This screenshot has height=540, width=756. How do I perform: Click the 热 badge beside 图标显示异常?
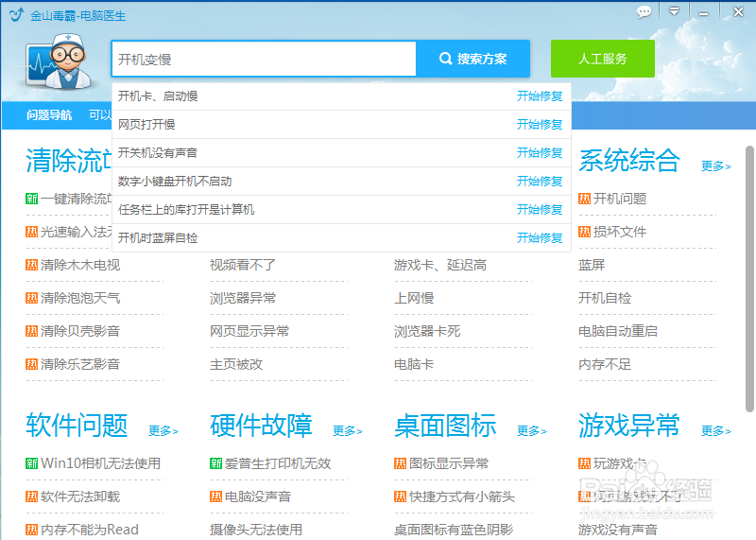pyautogui.click(x=400, y=463)
